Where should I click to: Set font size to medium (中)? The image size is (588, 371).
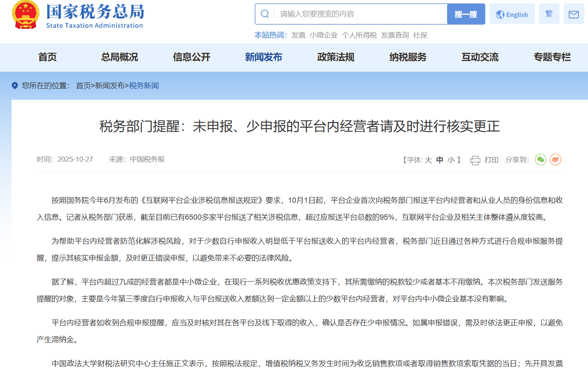coord(440,160)
